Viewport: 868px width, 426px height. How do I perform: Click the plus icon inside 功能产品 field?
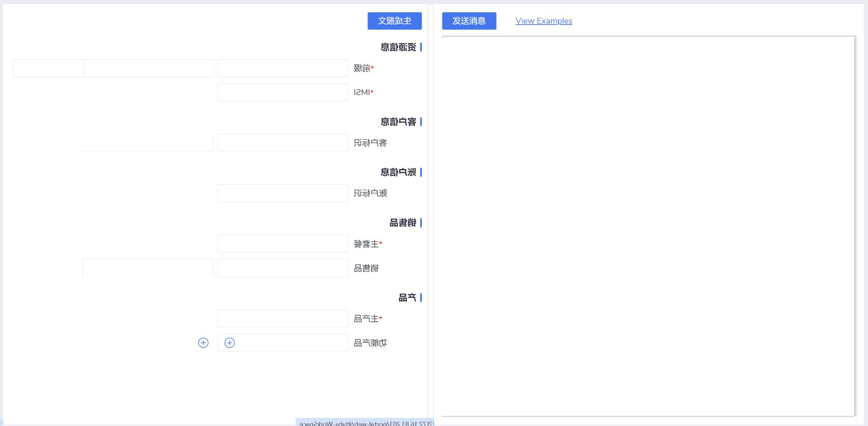[x=229, y=343]
